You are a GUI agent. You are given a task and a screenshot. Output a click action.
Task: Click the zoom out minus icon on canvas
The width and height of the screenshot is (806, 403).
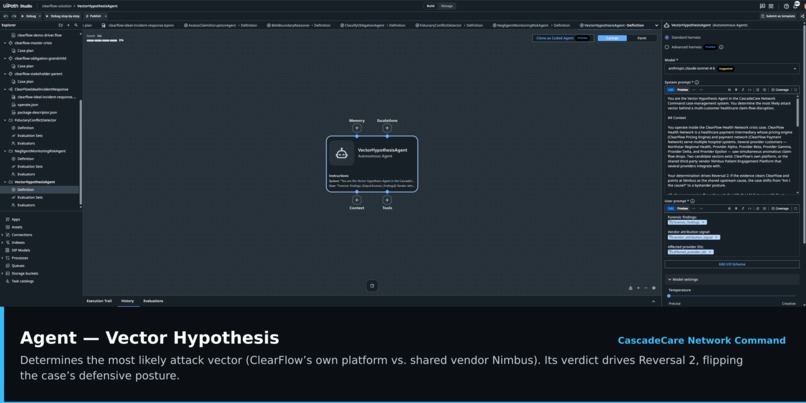point(646,288)
